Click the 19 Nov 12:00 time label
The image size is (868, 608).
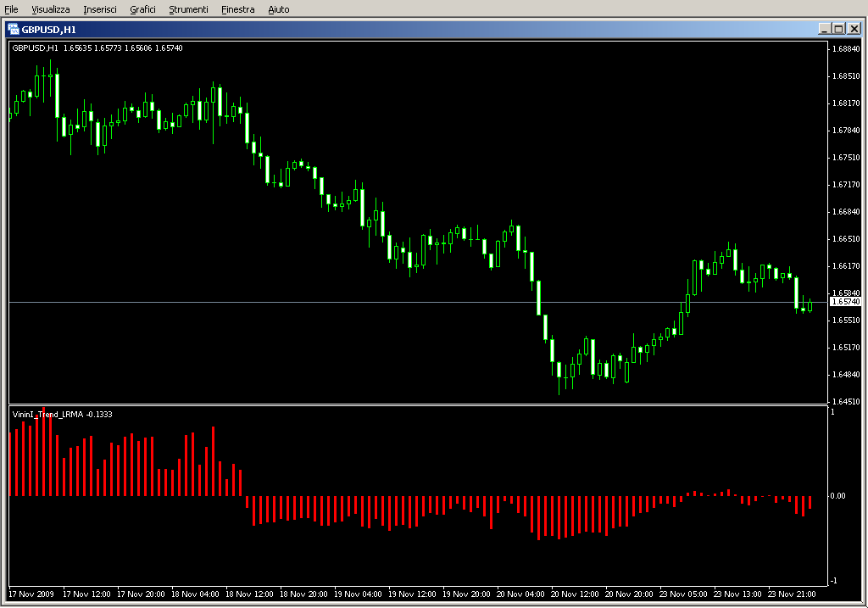tap(412, 594)
